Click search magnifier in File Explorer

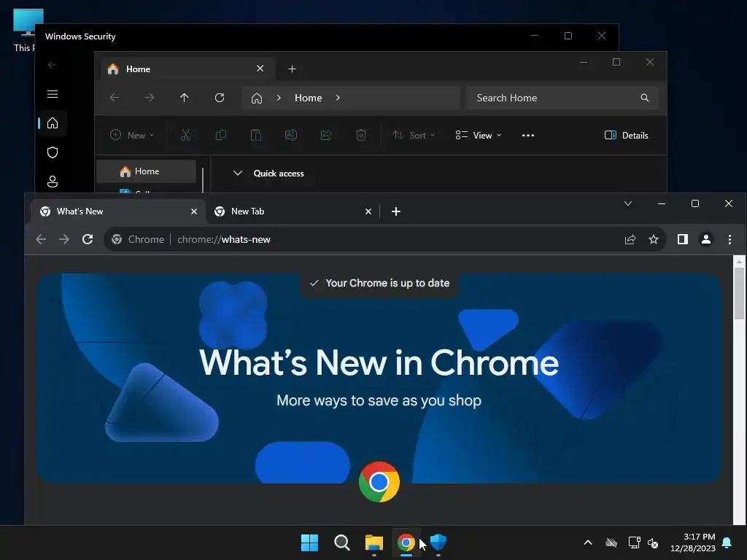645,98
